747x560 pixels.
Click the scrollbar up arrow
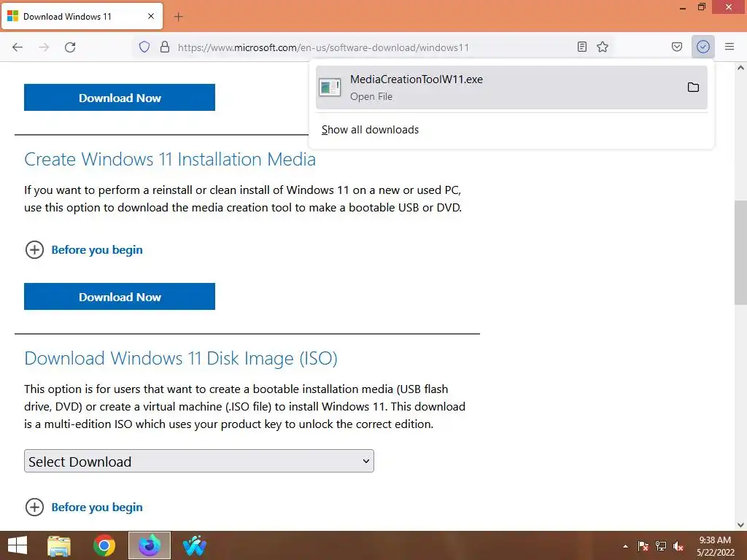[x=740, y=68]
